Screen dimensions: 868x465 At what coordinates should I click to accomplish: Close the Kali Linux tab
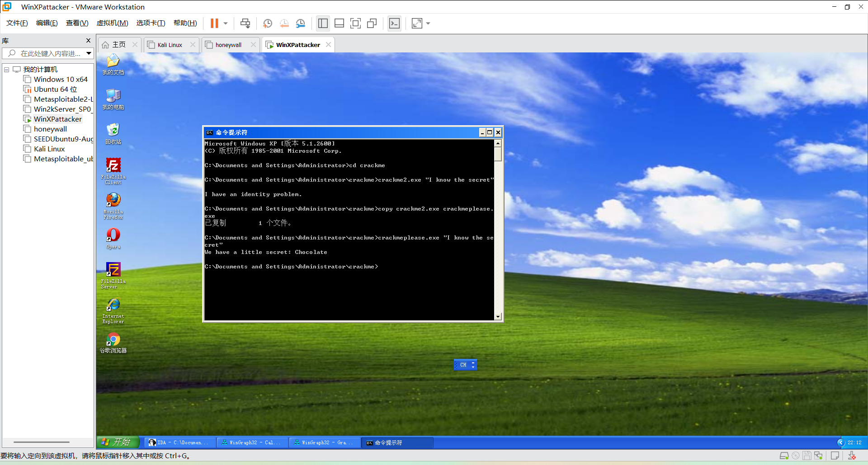[x=193, y=44]
